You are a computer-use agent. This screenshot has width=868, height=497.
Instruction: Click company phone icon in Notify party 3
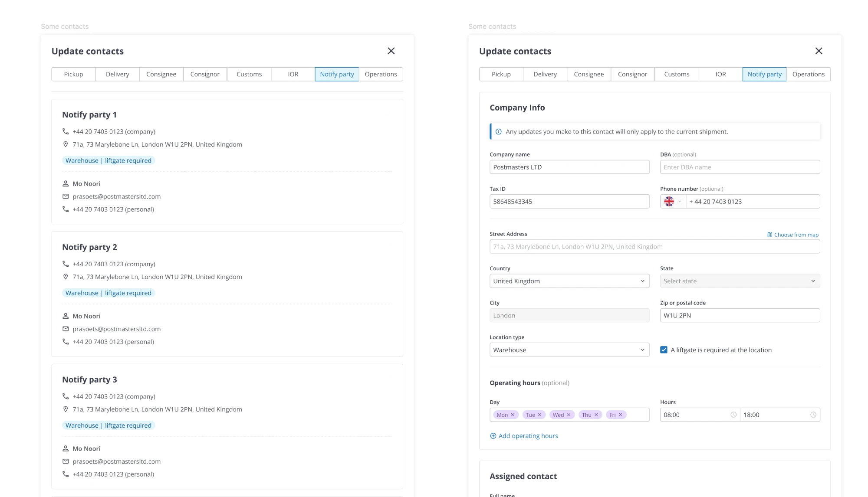[x=66, y=396]
